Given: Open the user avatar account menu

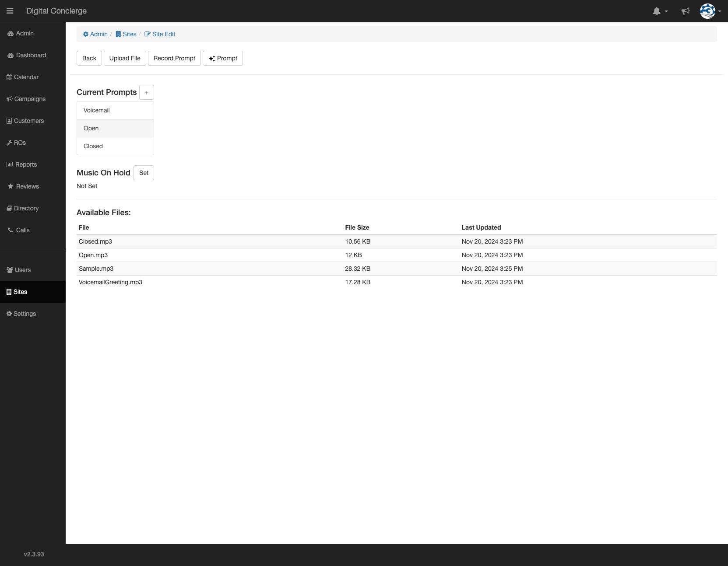Looking at the screenshot, I should click(710, 11).
